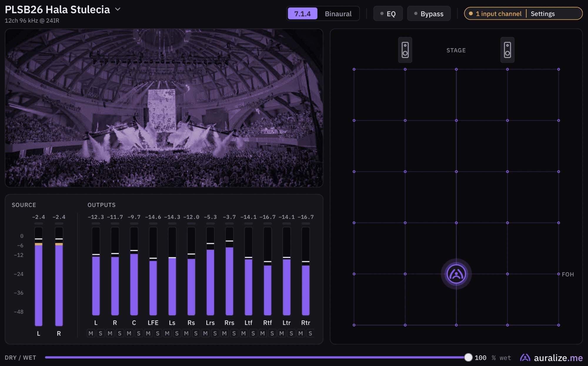Click the right stage speaker icon

click(x=507, y=50)
